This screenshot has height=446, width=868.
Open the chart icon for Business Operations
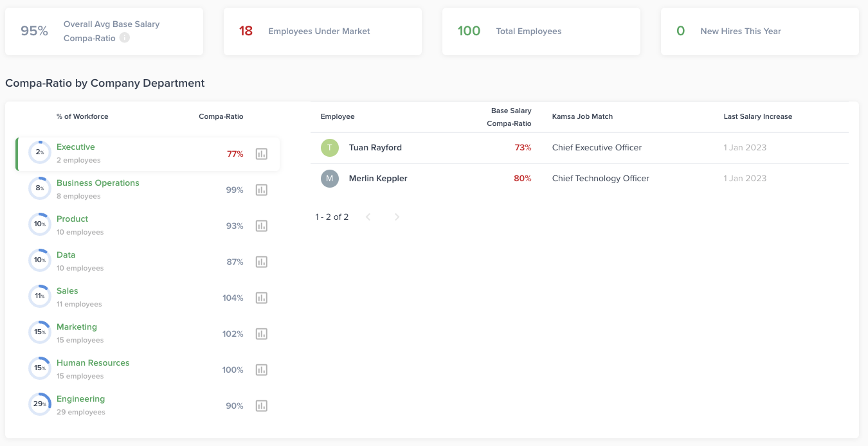[261, 190]
